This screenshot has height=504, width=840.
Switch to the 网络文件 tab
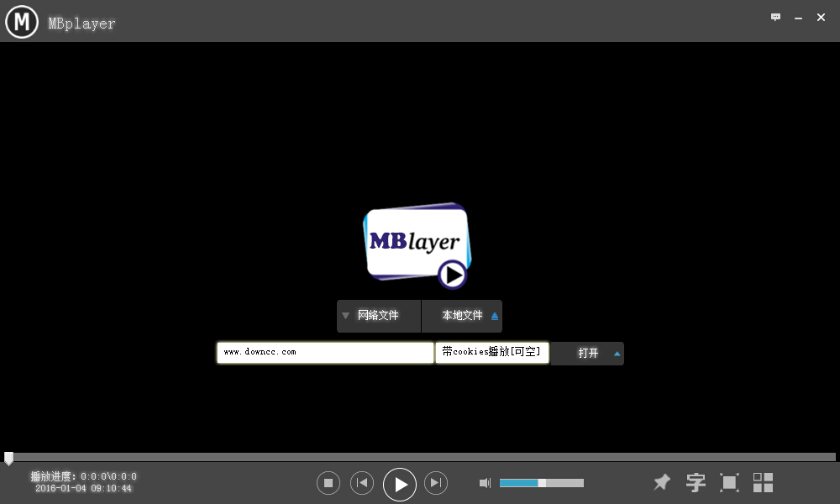click(379, 316)
